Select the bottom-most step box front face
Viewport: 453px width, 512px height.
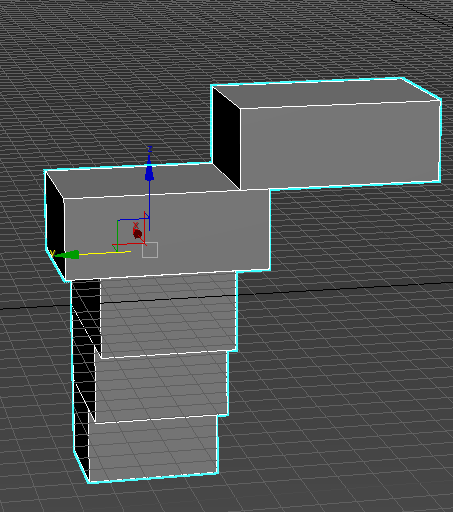(153, 447)
